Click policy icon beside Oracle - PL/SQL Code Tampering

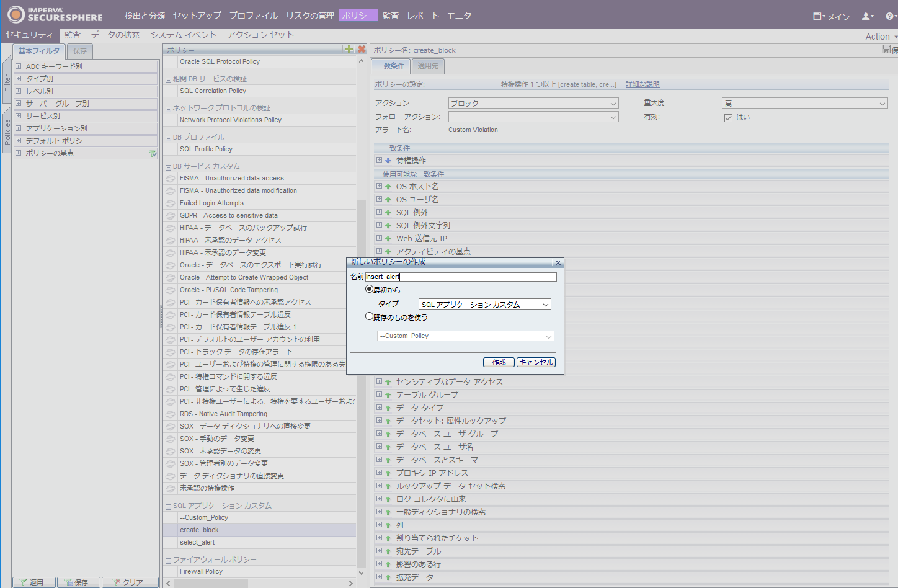pos(171,290)
